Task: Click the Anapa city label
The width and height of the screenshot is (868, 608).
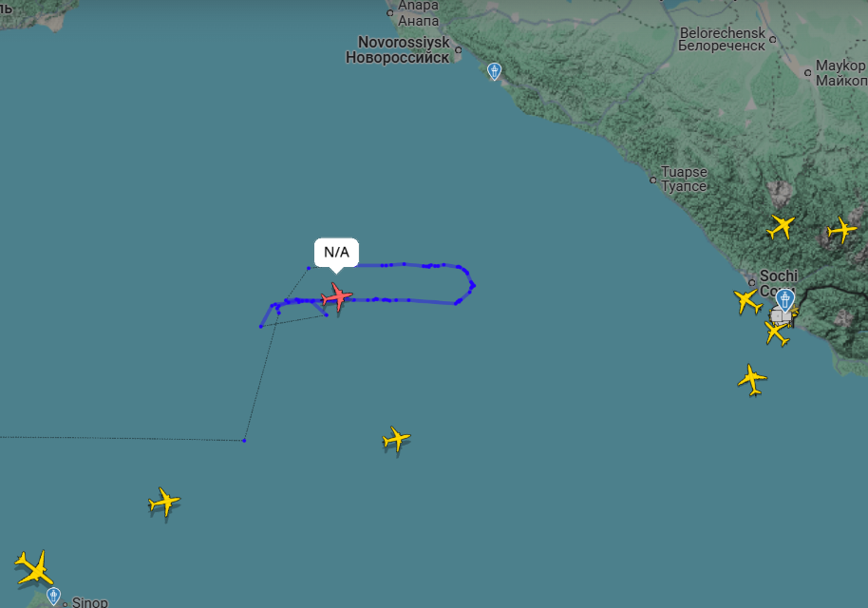Action: [419, 13]
